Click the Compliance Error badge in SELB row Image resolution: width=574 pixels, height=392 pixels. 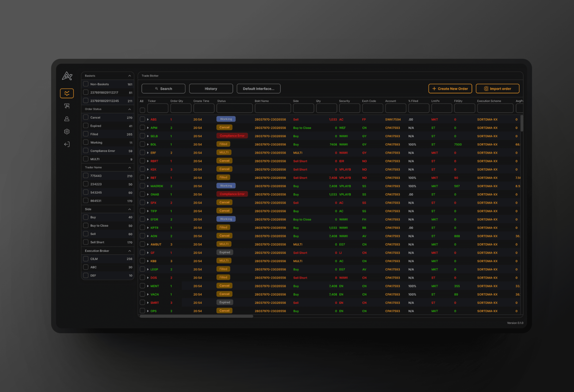point(232,136)
